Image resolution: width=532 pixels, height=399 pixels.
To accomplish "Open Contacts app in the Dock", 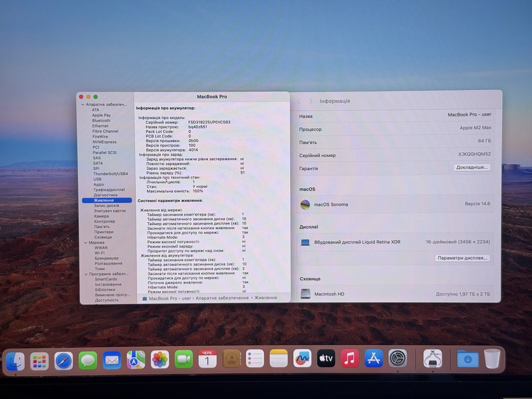I will [x=231, y=359].
